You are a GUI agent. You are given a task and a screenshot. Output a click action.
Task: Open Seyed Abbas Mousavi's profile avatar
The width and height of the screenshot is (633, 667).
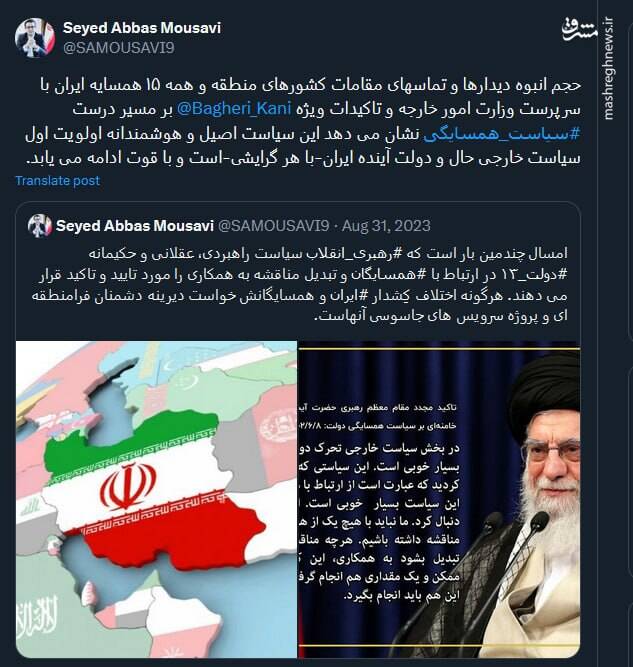(x=35, y=38)
